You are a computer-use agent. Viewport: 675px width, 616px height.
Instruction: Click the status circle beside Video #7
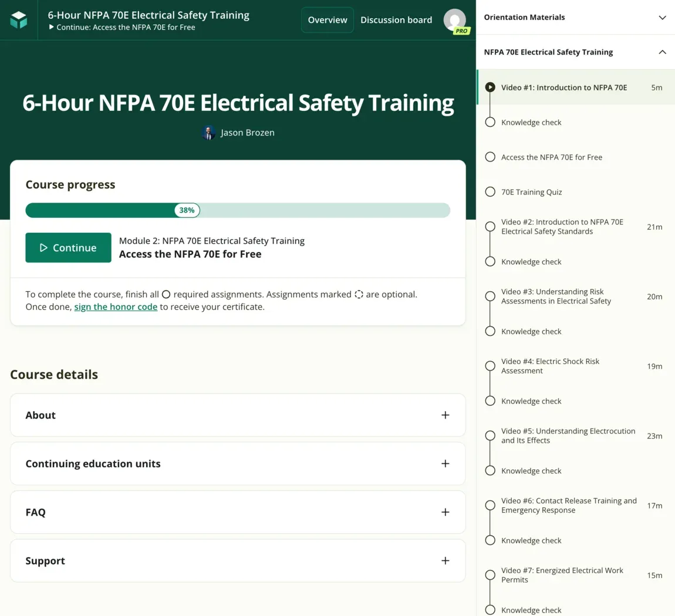click(x=490, y=575)
